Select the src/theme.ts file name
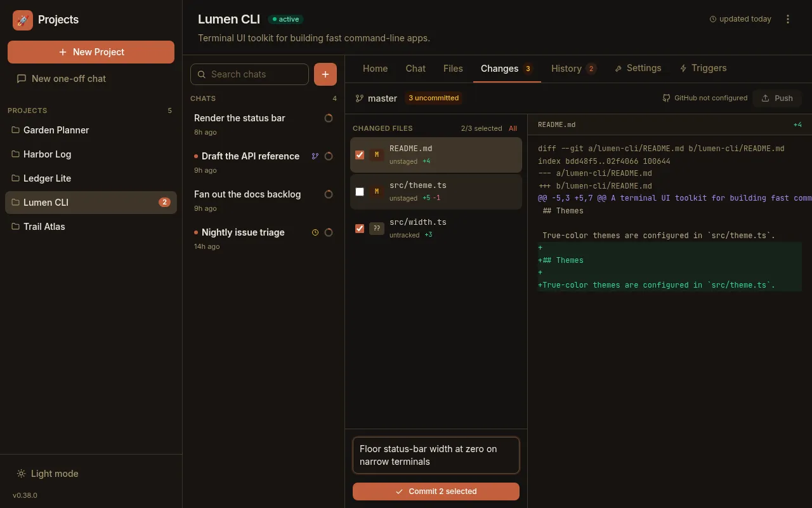Image resolution: width=812 pixels, height=508 pixels. pos(418,185)
